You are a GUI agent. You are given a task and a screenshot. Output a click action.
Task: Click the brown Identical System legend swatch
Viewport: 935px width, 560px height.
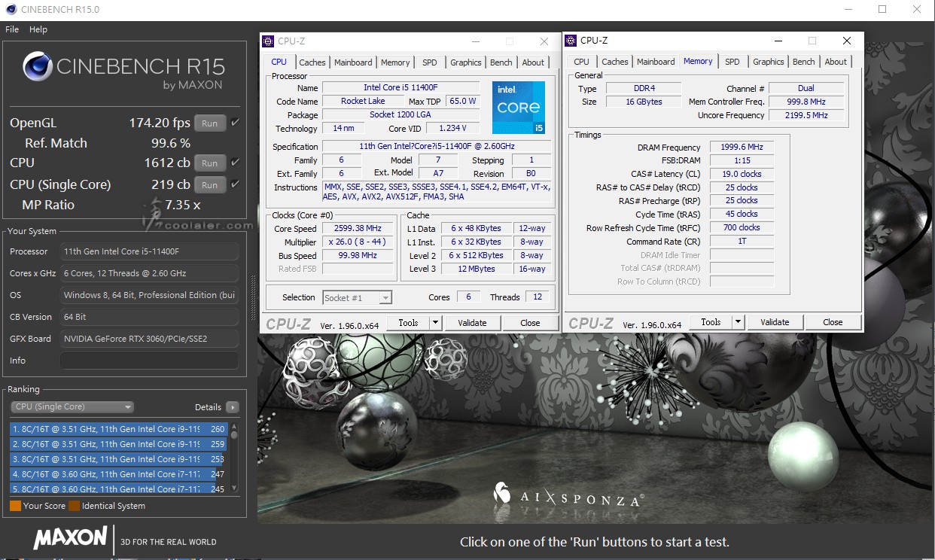[74, 506]
